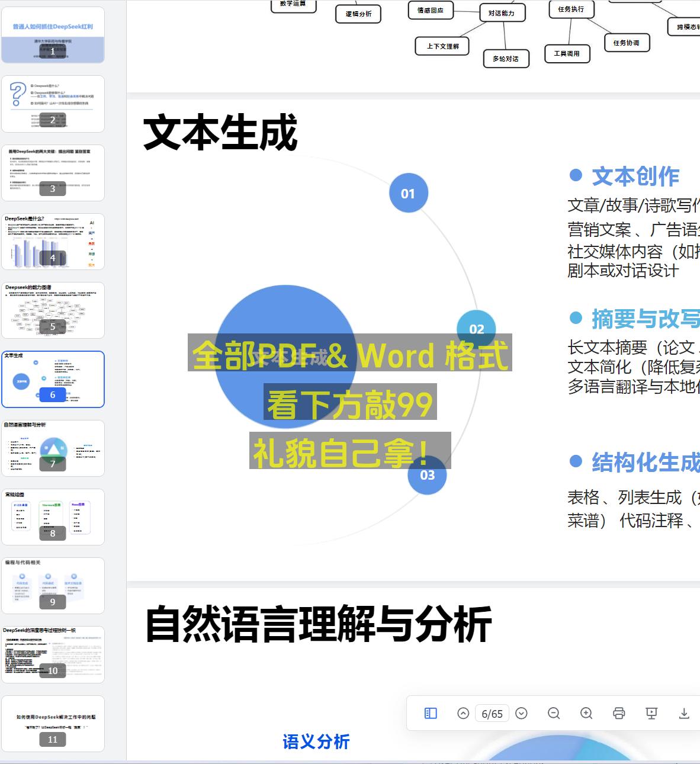The width and height of the screenshot is (700, 764).
Task: Go to previous page with up arrow
Action: (x=463, y=714)
